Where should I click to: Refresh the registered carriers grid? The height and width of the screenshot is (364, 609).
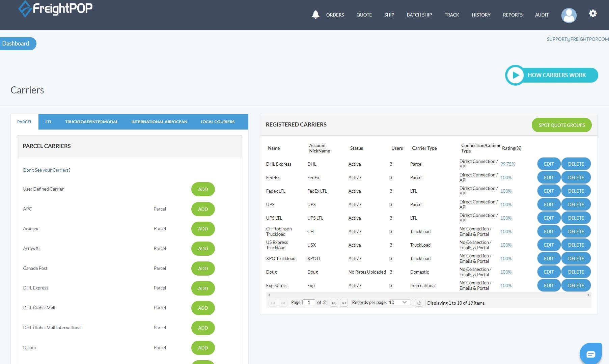419,303
